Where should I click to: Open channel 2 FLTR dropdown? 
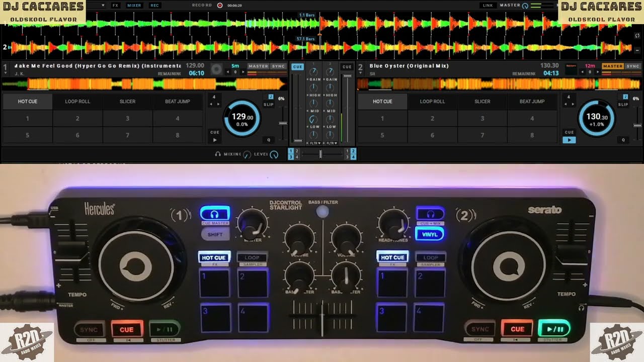point(331,143)
